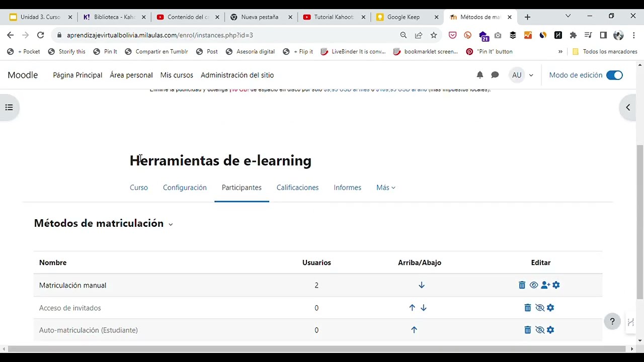Select the Participantes tab
The width and height of the screenshot is (644, 362).
pos(242,188)
